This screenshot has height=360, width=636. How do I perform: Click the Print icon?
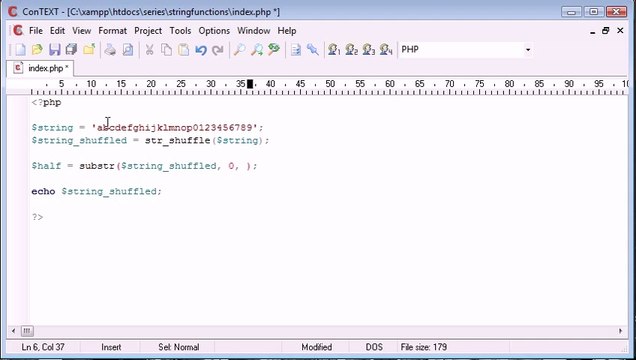click(110, 50)
